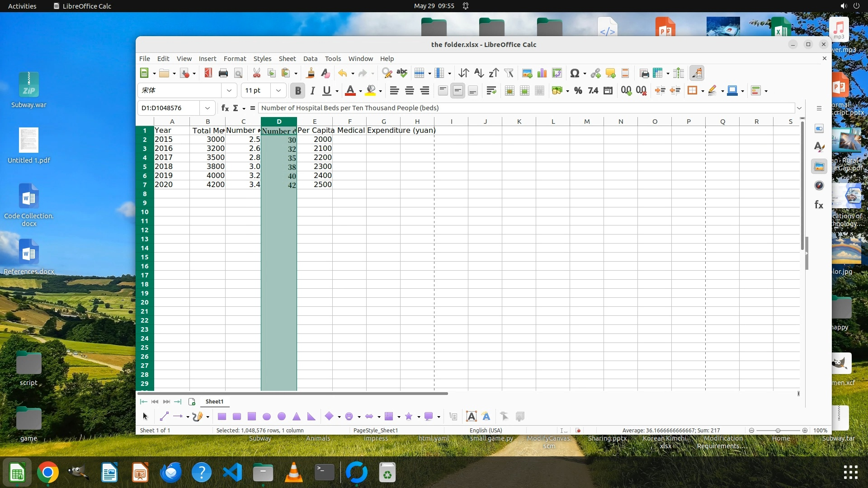Click column E header

[315, 122]
